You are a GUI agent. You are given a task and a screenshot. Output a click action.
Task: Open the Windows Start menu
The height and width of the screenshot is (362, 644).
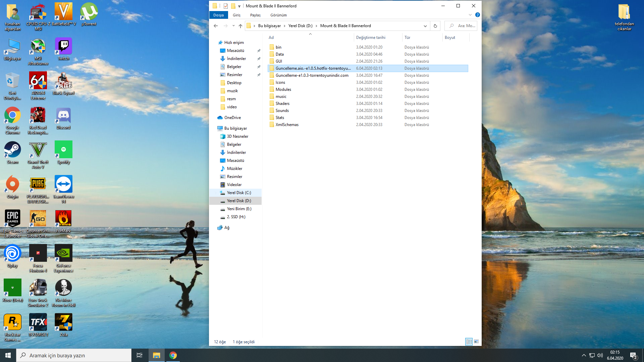click(8, 355)
